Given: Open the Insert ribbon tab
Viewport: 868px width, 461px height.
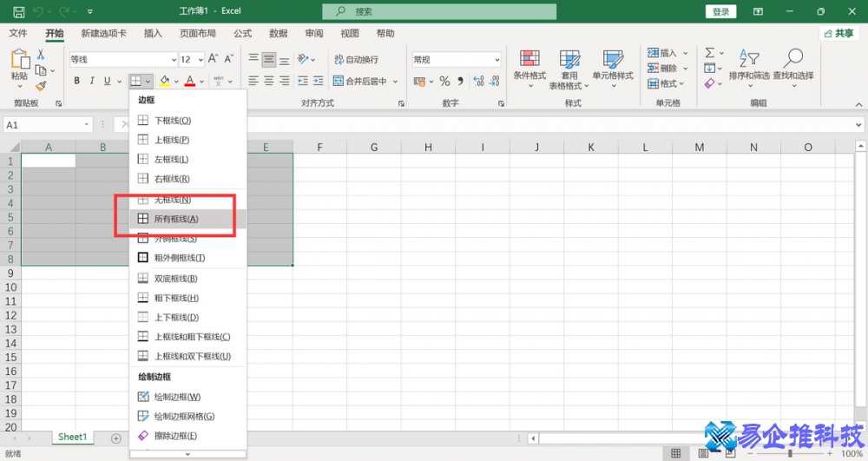Looking at the screenshot, I should (153, 33).
